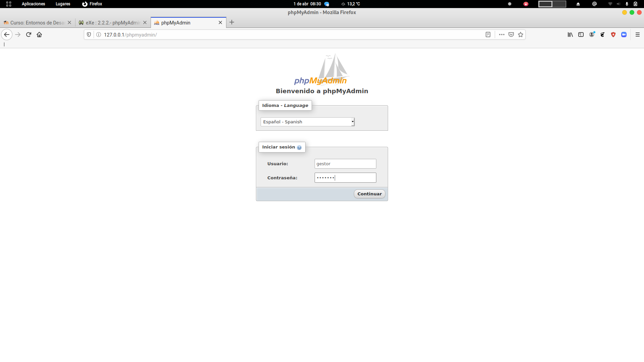Click the browser reload page icon
Screen dimensions: 644x362
(x=29, y=35)
